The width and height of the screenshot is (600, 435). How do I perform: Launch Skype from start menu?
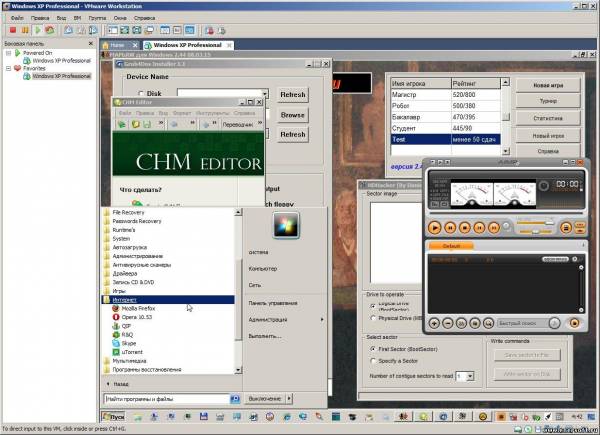[x=129, y=344]
